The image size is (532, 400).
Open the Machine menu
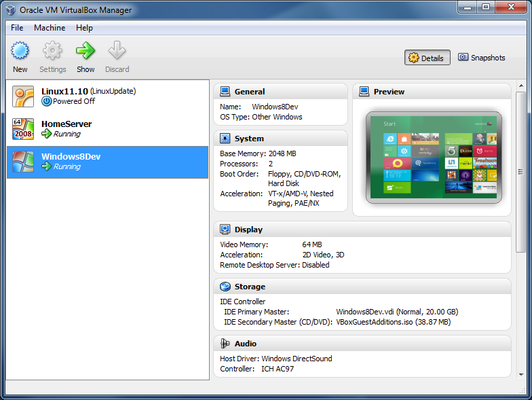tap(50, 28)
